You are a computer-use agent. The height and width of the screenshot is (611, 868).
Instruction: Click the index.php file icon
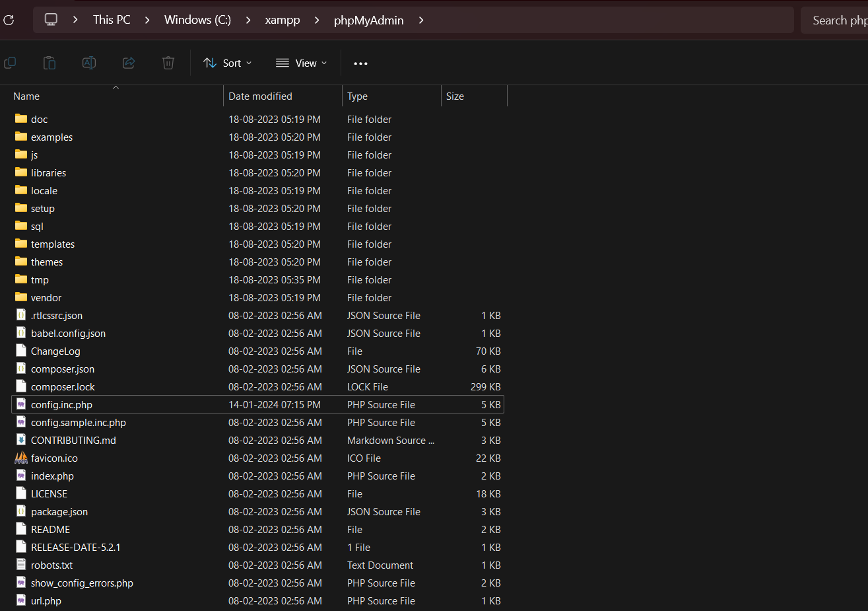[21, 476]
